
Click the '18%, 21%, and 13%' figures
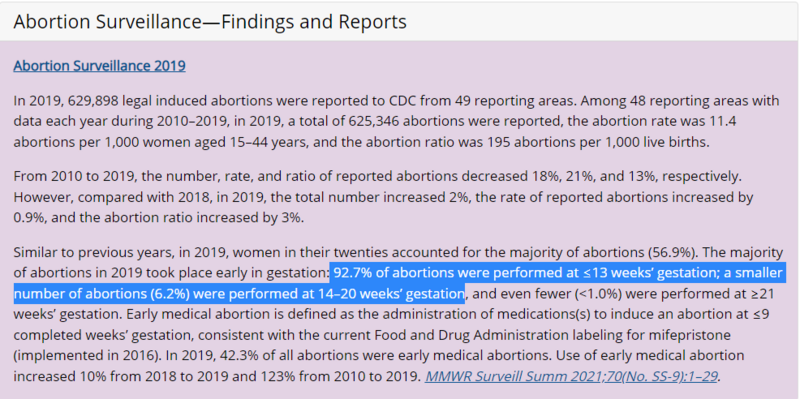(577, 177)
